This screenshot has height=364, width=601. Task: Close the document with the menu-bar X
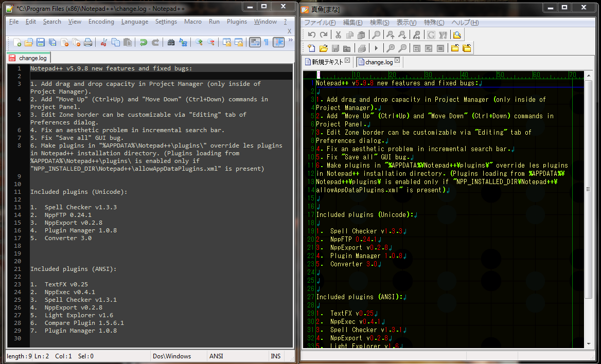(x=289, y=31)
